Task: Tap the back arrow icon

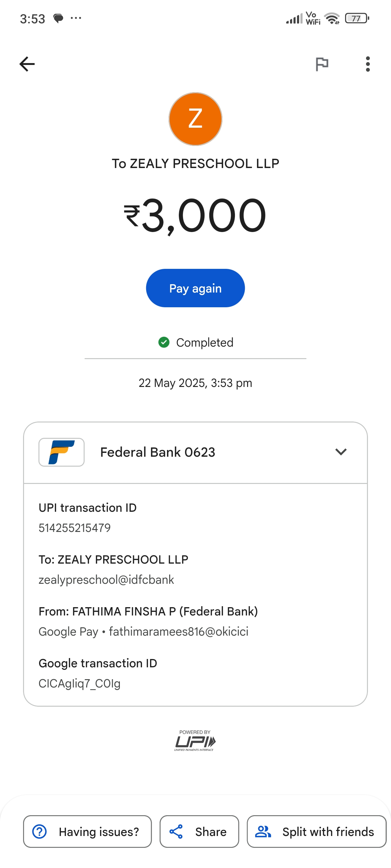Action: coord(27,64)
